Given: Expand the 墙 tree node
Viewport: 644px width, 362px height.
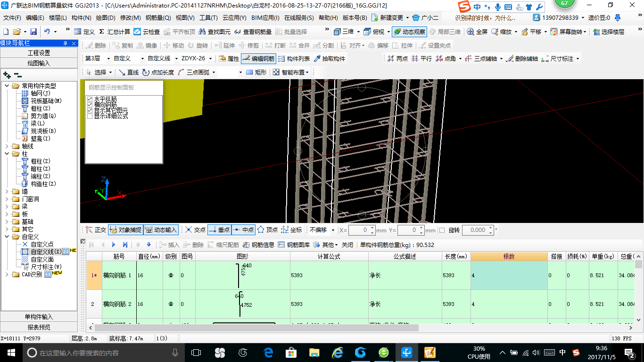Looking at the screenshot, I should tap(7, 191).
